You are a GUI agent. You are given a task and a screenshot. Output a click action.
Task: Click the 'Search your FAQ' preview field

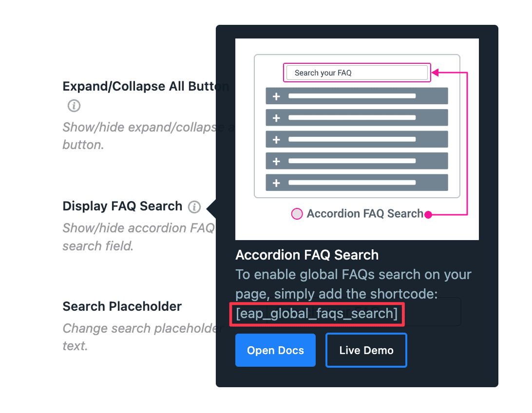coord(357,73)
